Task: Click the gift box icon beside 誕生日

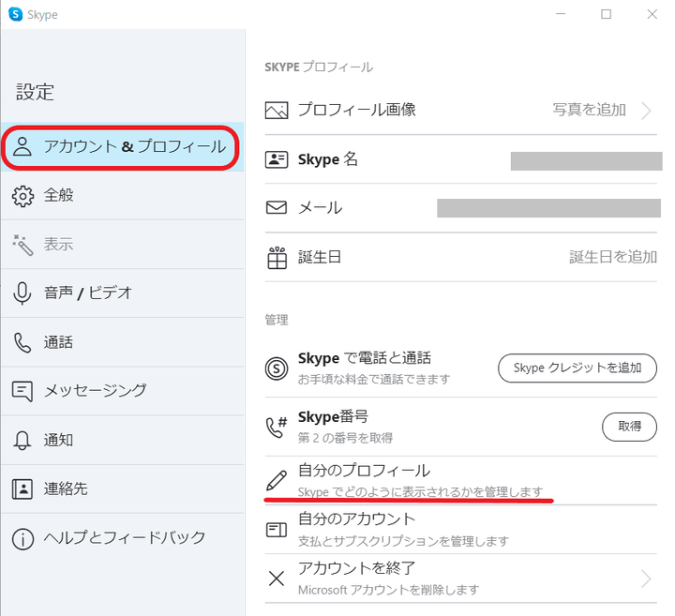Action: 277,258
